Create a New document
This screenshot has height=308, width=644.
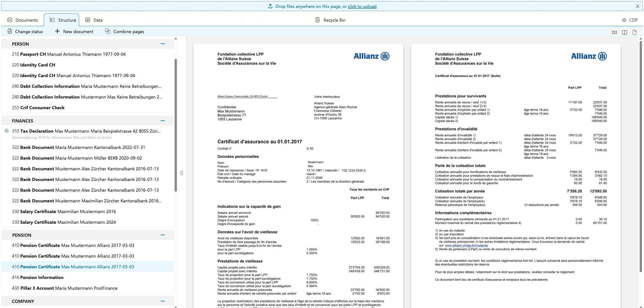click(74, 31)
